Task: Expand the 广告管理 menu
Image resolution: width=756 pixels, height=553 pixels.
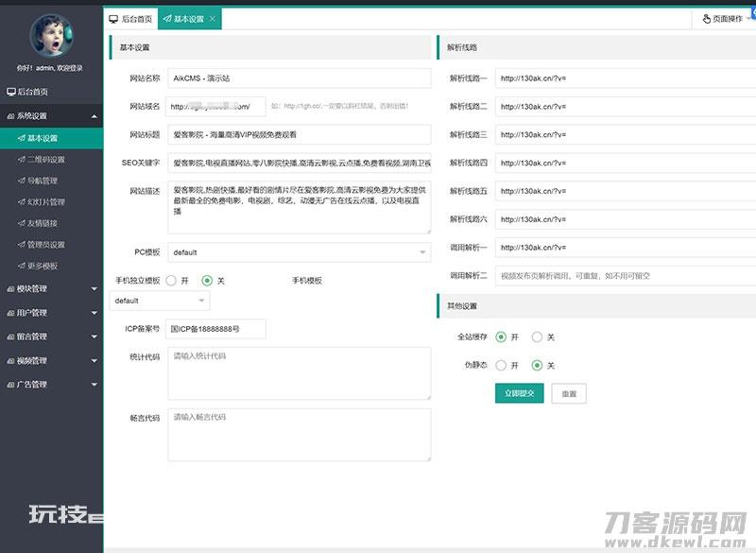Action: pos(94,384)
